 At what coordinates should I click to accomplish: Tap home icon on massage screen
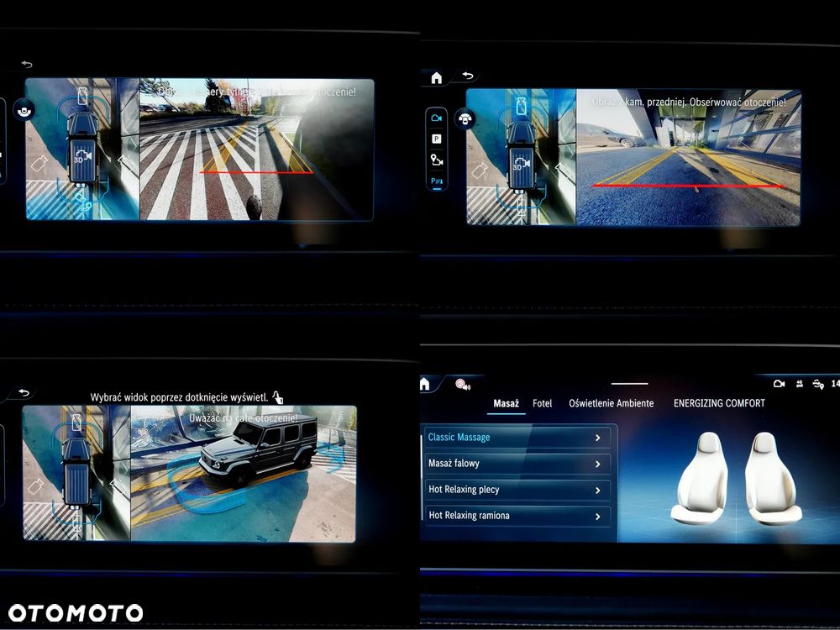click(x=425, y=384)
